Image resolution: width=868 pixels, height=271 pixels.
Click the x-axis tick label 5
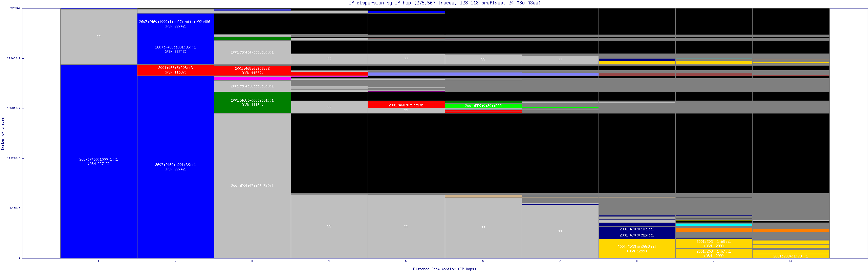[x=406, y=261]
